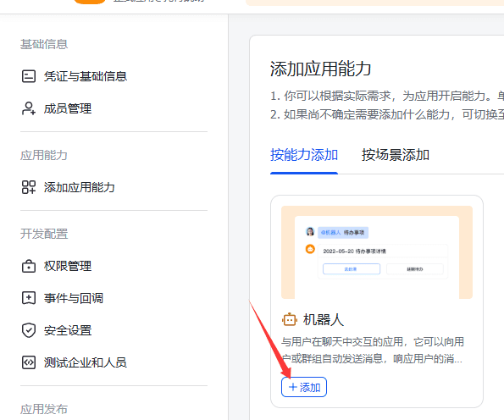
Task: Open 权限管理 in sidebar
Action: tap(68, 266)
